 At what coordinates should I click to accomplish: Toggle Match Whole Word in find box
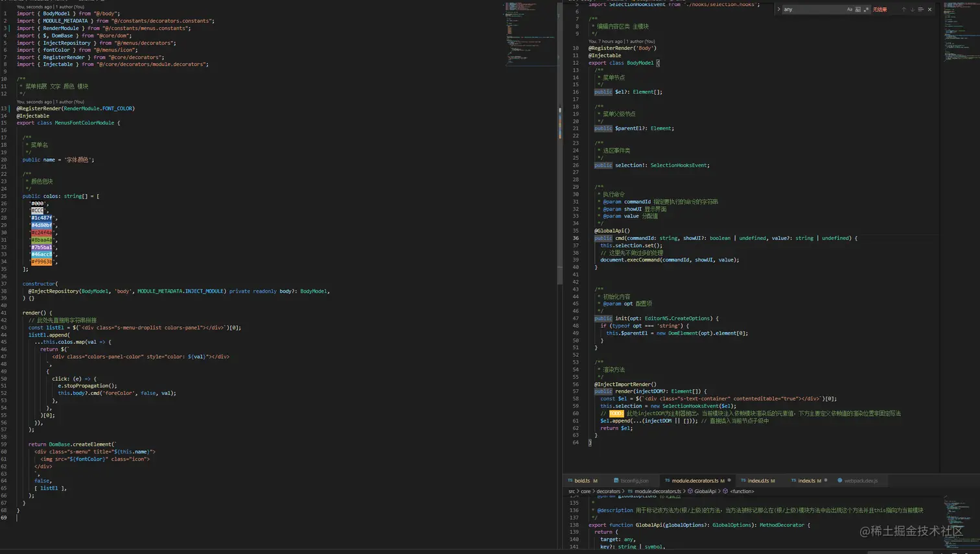[858, 10]
